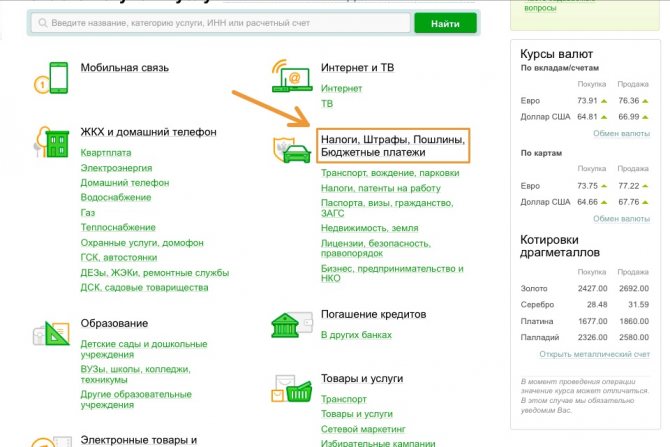
Task: Click the green building ЖКХ icon
Action: (52, 141)
